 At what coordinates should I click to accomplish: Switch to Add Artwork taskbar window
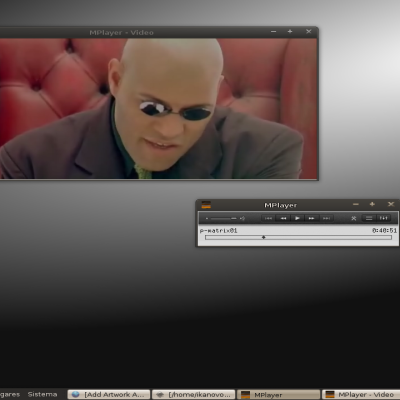[x=109, y=395]
